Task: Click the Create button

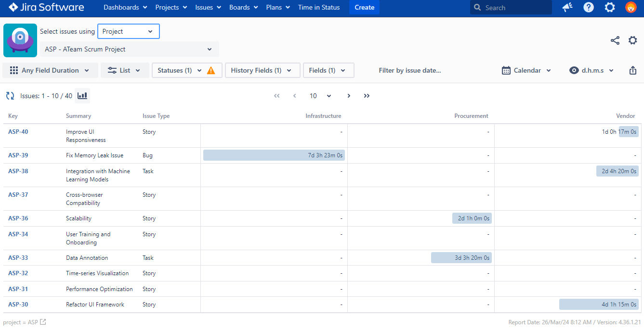Action: (365, 7)
